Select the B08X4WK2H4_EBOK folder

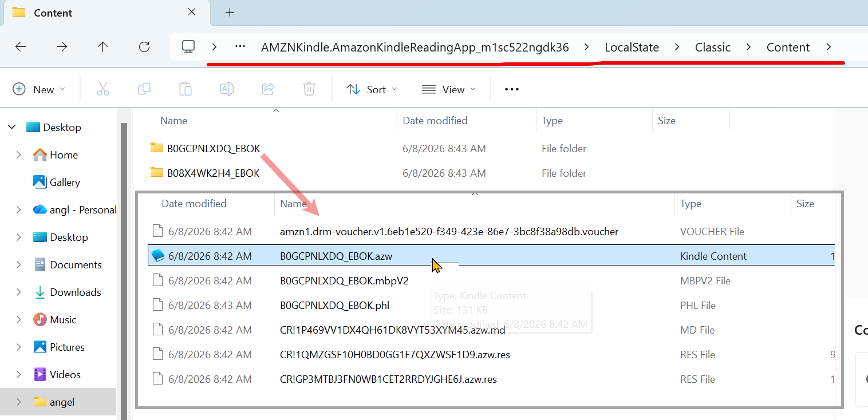click(x=214, y=173)
